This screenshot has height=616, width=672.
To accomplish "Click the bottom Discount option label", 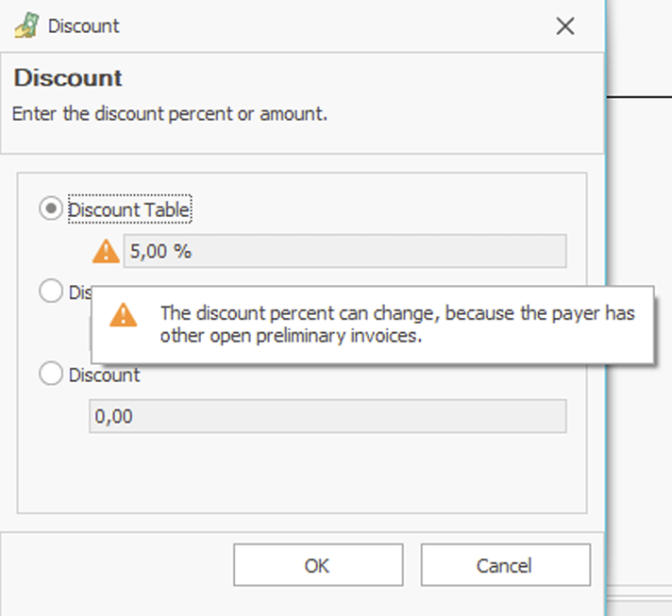I will click(104, 375).
